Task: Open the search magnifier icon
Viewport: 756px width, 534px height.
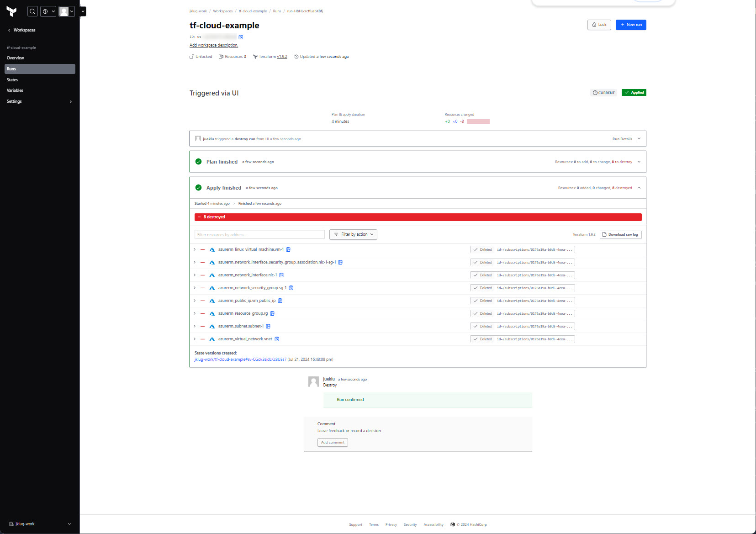Action: (x=32, y=11)
